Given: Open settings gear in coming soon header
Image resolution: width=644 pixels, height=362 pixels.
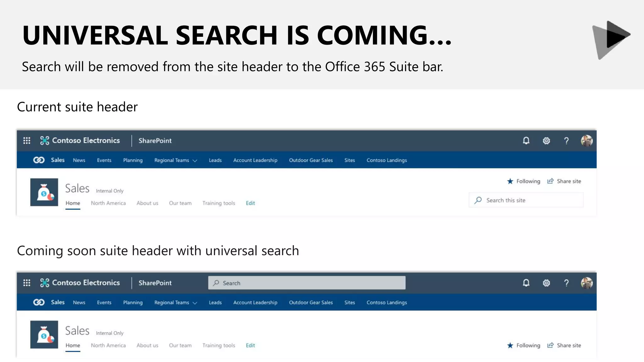Looking at the screenshot, I should tap(547, 283).
